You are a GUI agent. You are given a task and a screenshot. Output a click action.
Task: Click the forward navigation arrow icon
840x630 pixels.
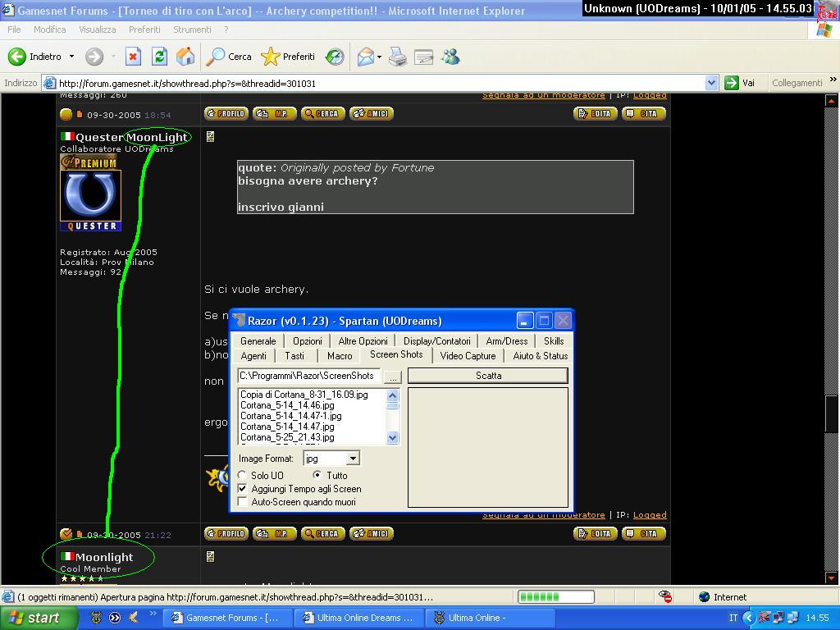click(94, 57)
